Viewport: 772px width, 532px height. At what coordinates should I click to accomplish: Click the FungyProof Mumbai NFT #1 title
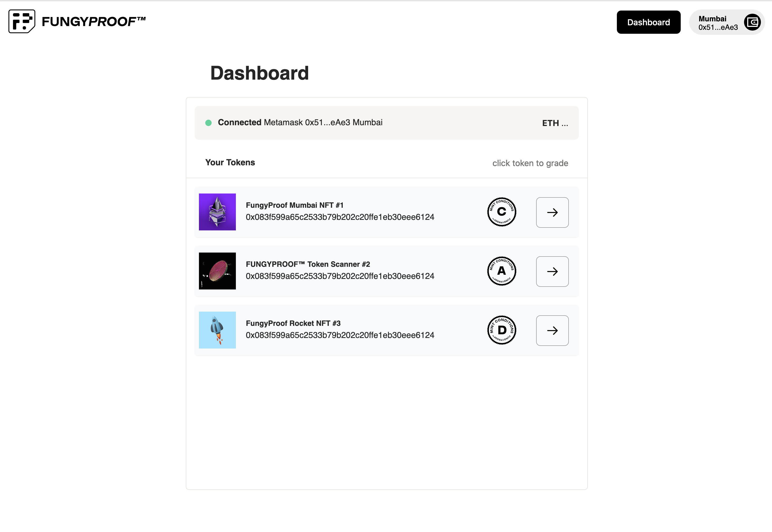(295, 205)
